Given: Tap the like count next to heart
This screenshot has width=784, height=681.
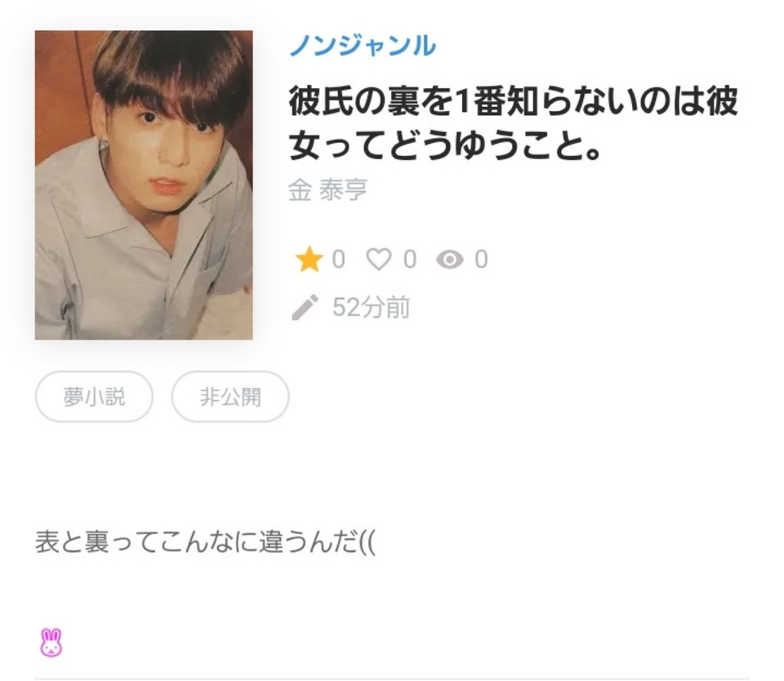Looking at the screenshot, I should pos(410,260).
